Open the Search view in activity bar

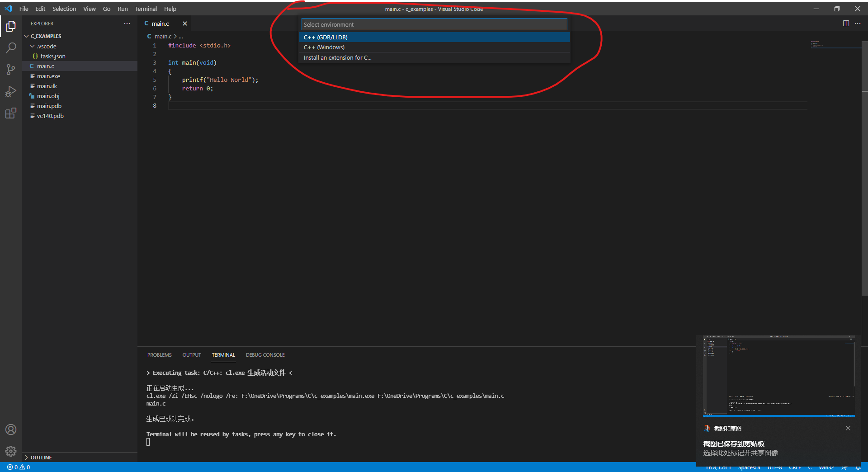click(11, 48)
